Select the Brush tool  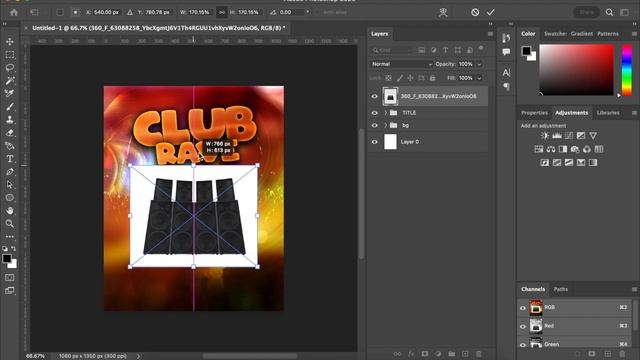tap(10, 107)
